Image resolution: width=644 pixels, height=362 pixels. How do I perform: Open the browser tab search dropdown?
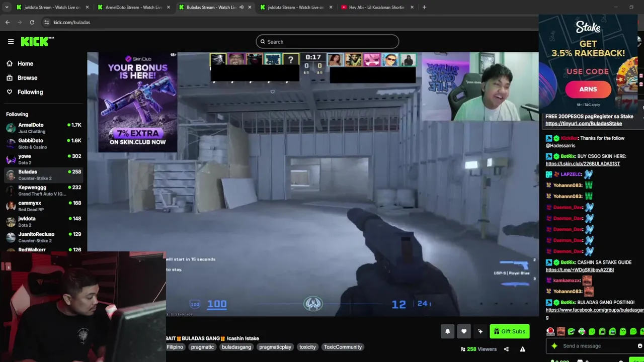(x=7, y=7)
